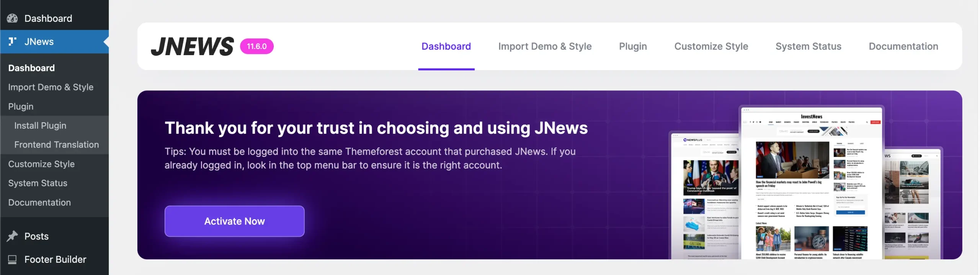Image resolution: width=980 pixels, height=275 pixels.
Task: Click the 11.6.0 version badge
Action: pyautogui.click(x=256, y=46)
